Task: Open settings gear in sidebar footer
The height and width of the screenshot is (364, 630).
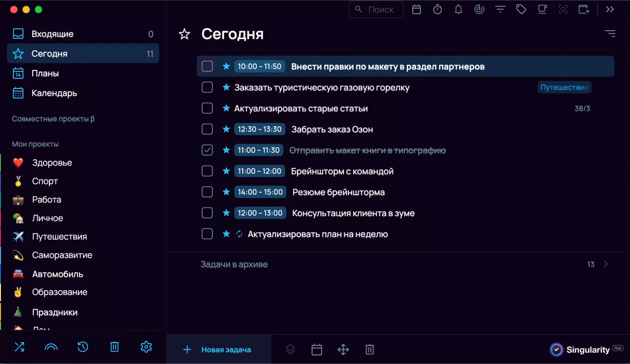Action: point(146,347)
